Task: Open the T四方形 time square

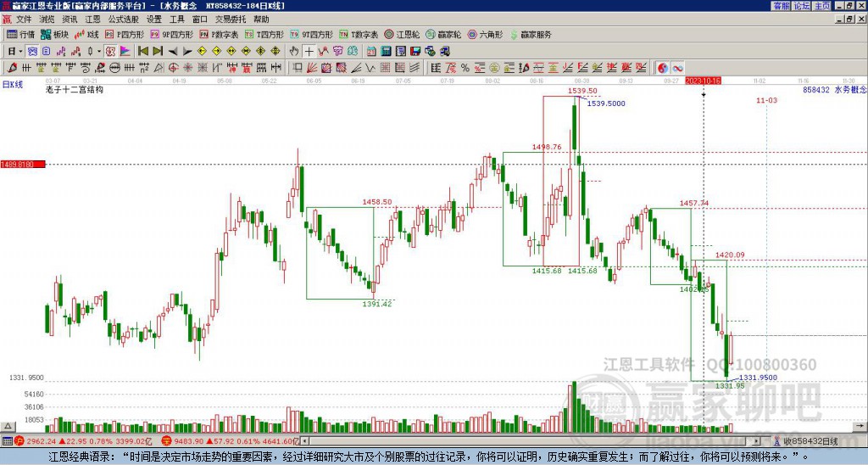Action: coord(264,34)
